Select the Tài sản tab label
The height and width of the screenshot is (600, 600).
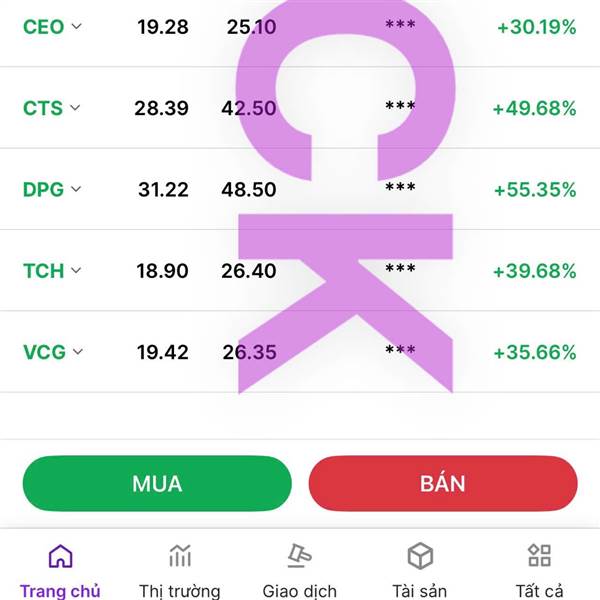[420, 591]
